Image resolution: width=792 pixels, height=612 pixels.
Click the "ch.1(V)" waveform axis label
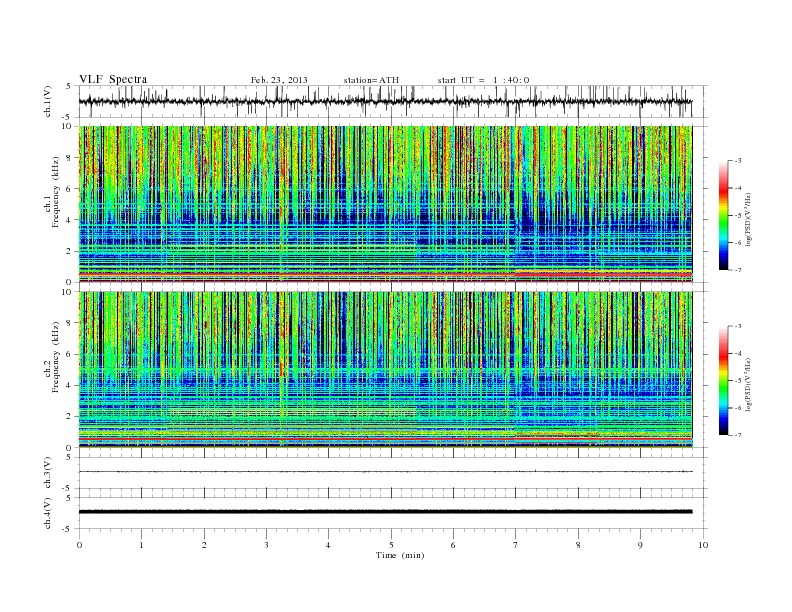pos(48,101)
